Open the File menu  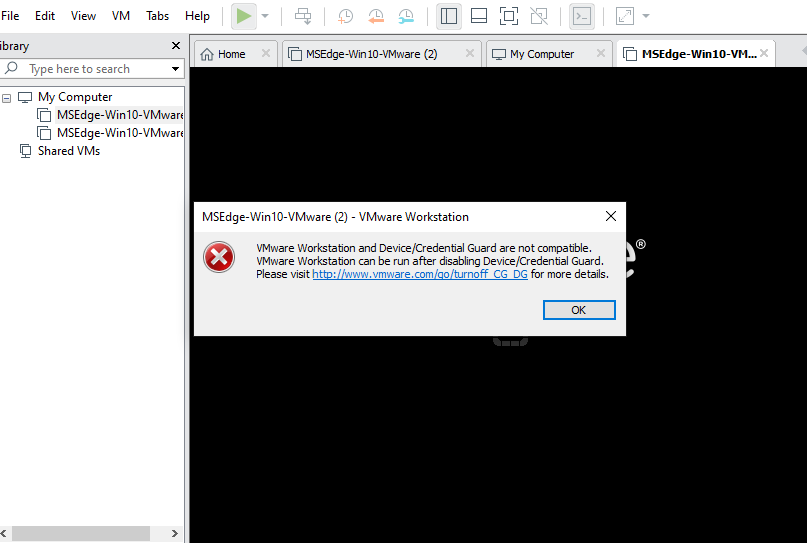[x=10, y=16]
